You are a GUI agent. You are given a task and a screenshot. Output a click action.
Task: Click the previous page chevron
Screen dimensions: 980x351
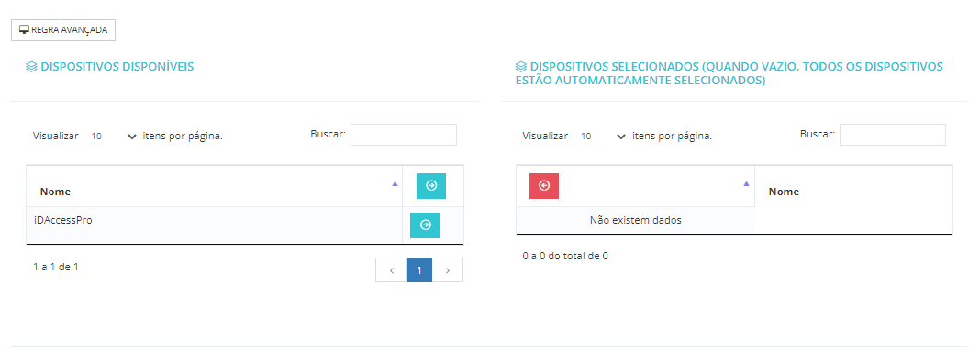coord(391,270)
